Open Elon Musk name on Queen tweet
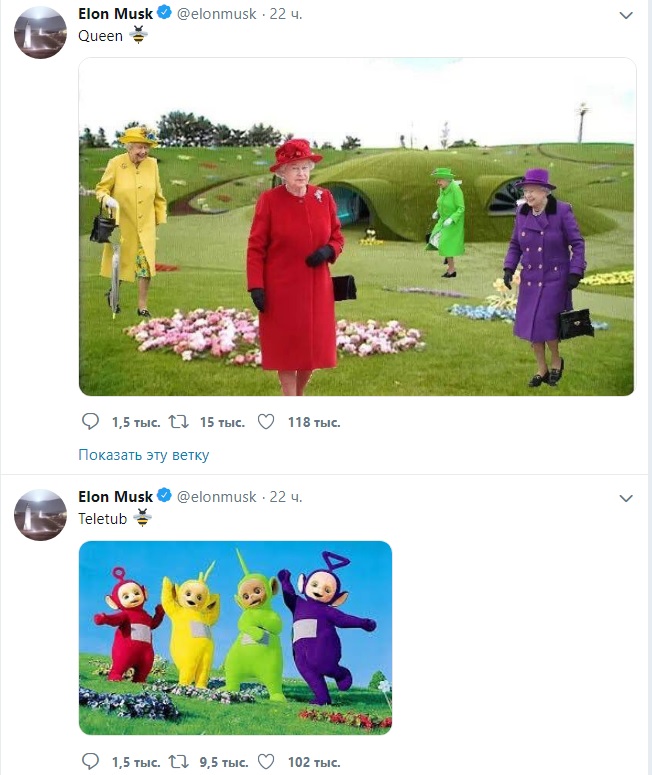 pyautogui.click(x=115, y=15)
